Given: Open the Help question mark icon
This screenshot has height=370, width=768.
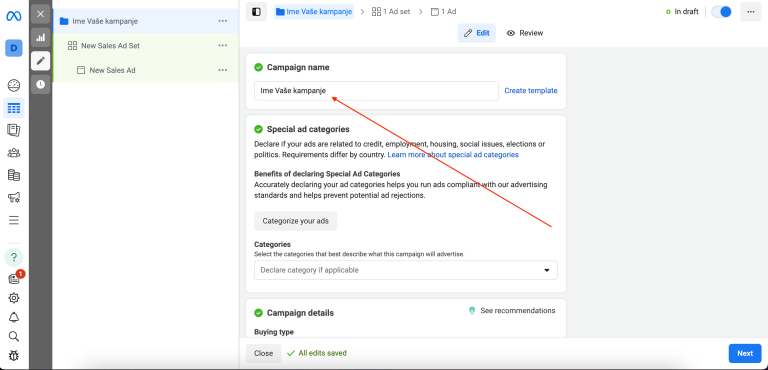Looking at the screenshot, I should click(x=14, y=257).
